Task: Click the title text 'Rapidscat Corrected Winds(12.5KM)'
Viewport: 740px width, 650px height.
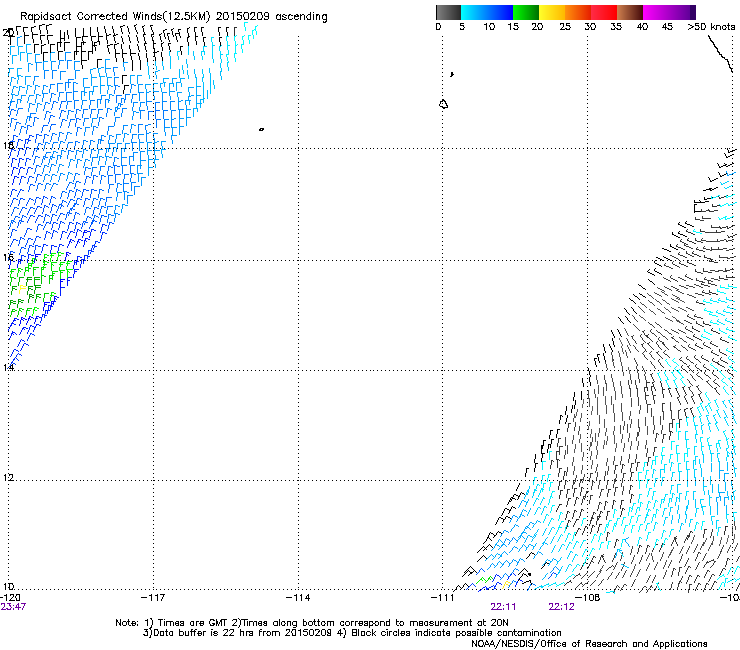Action: coord(115,17)
